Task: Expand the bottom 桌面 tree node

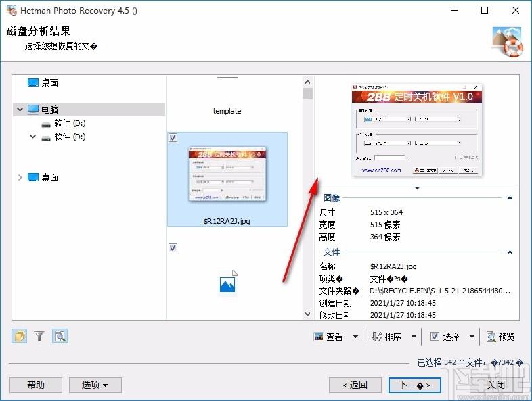Action: coord(20,177)
